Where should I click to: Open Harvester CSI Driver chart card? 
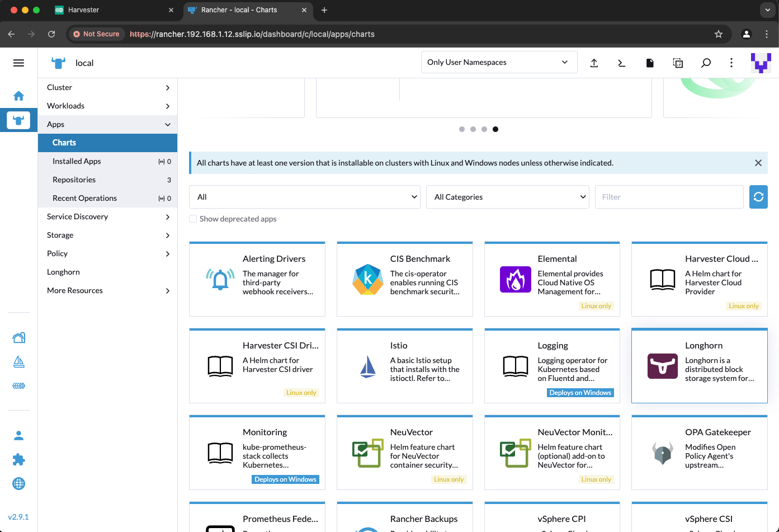257,365
